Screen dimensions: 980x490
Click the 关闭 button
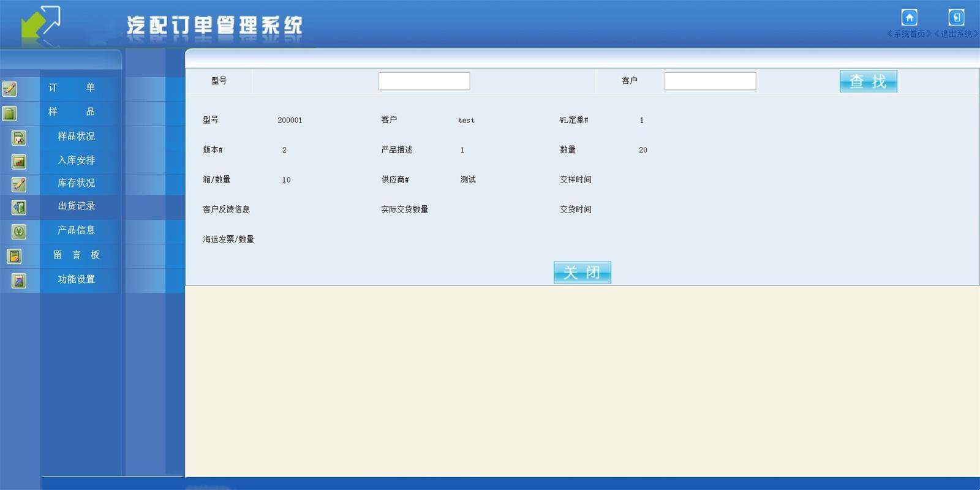(582, 272)
